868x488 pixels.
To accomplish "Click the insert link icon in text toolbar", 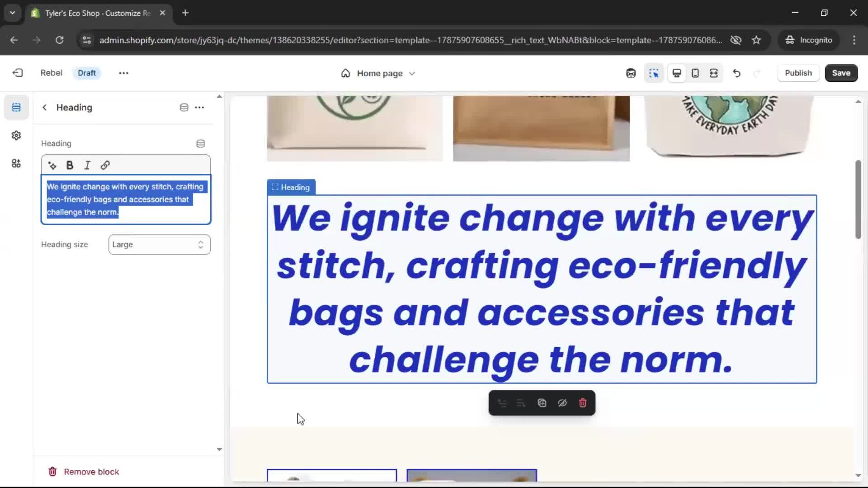I will (x=105, y=165).
